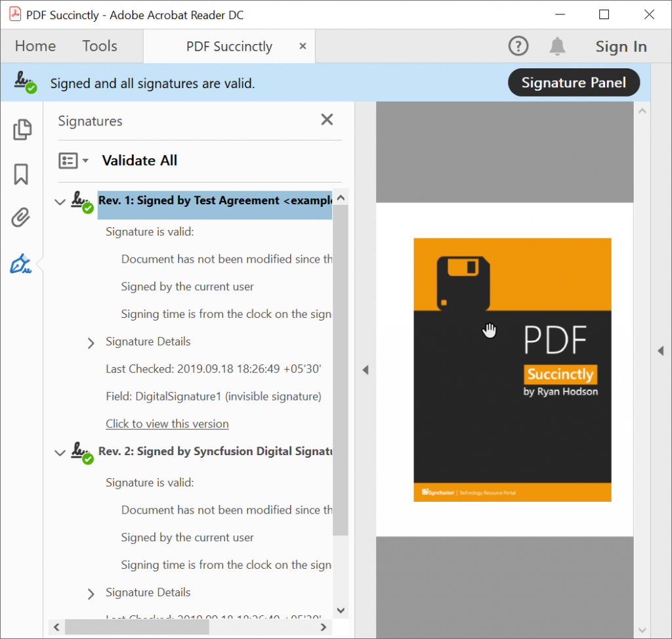Viewport: 672px width, 639px height.
Task: Click the Signature Panel button
Action: (574, 83)
